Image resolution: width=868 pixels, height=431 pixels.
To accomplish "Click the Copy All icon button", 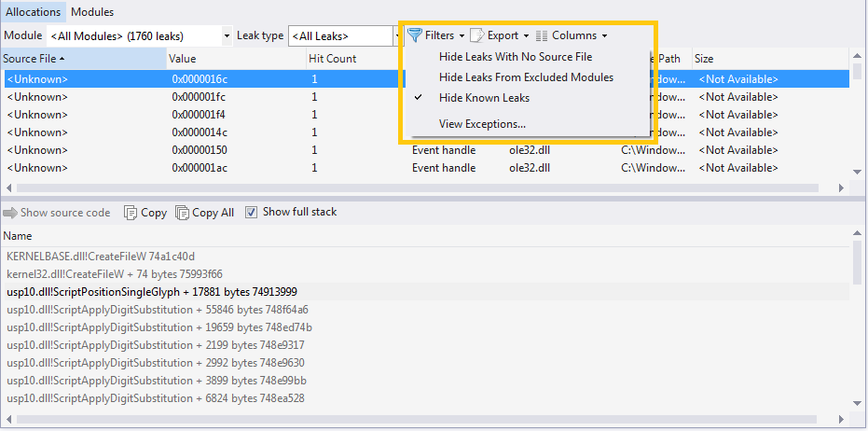I will click(x=182, y=213).
